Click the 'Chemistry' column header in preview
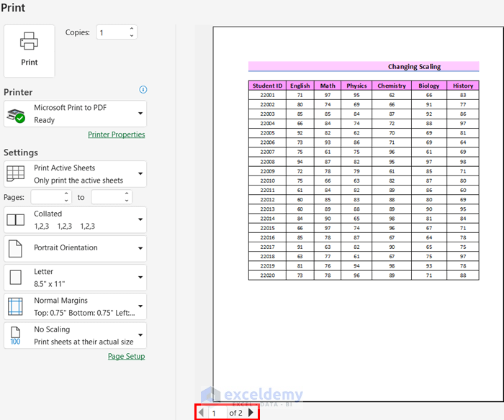The image size is (504, 420). pos(392,86)
